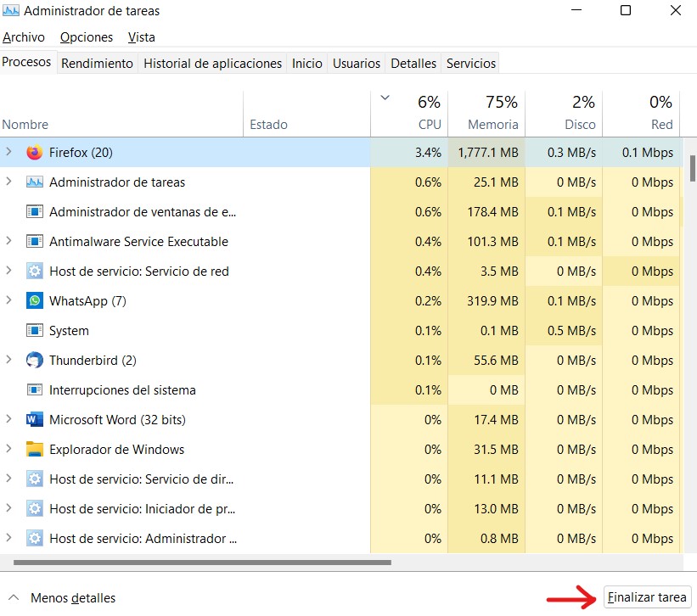Click the Administrador de tareas process icon

34,182
